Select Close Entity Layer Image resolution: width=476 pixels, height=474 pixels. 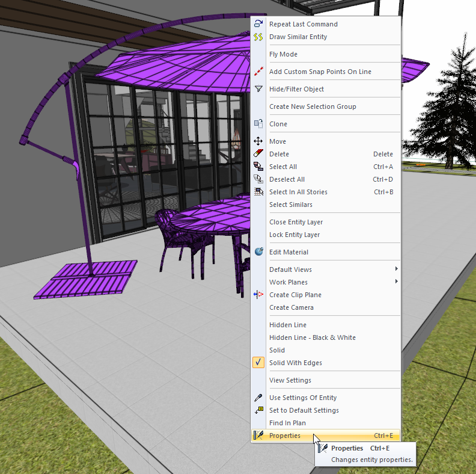(296, 222)
